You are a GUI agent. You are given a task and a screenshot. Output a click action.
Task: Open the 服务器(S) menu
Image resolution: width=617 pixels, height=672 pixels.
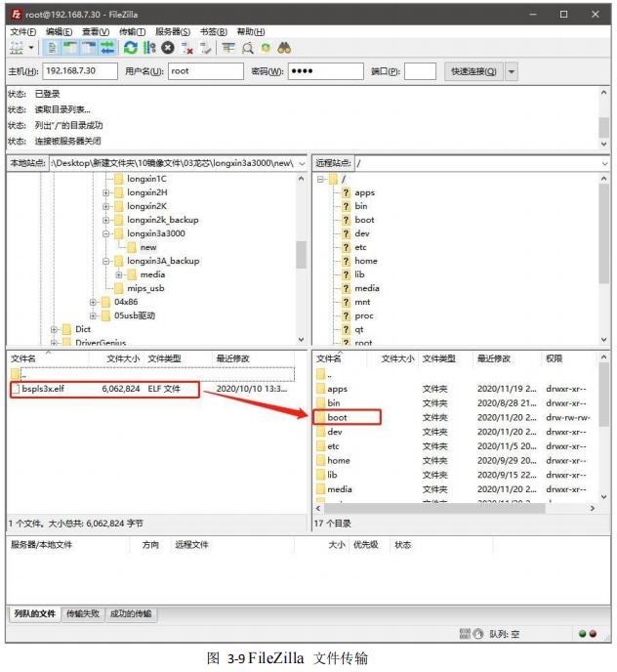pyautogui.click(x=173, y=31)
